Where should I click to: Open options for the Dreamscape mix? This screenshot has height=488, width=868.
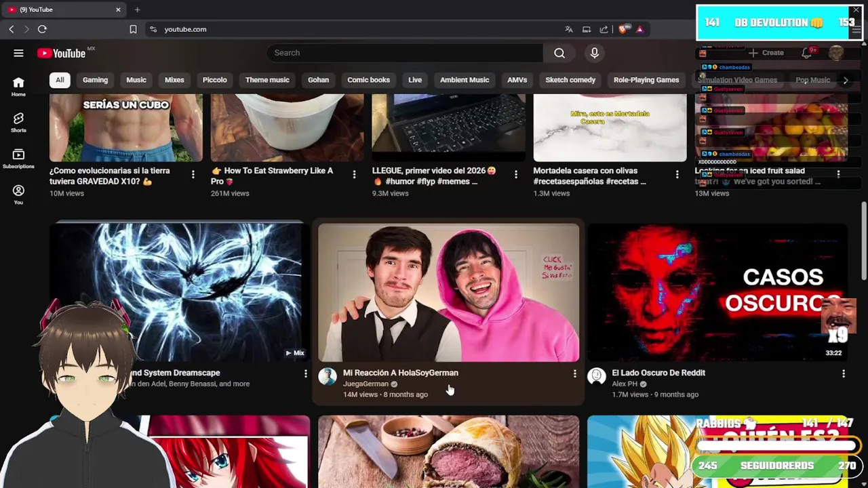click(x=305, y=373)
